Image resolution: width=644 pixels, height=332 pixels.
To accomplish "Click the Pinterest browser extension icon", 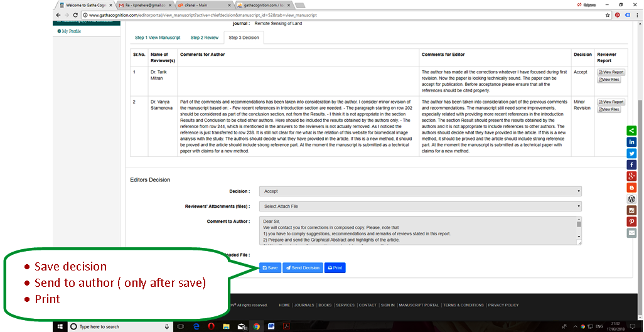I will point(618,14).
